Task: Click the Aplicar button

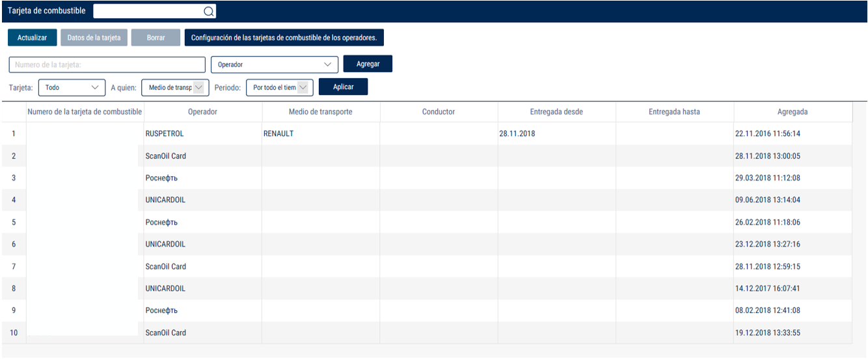Action: [x=343, y=86]
